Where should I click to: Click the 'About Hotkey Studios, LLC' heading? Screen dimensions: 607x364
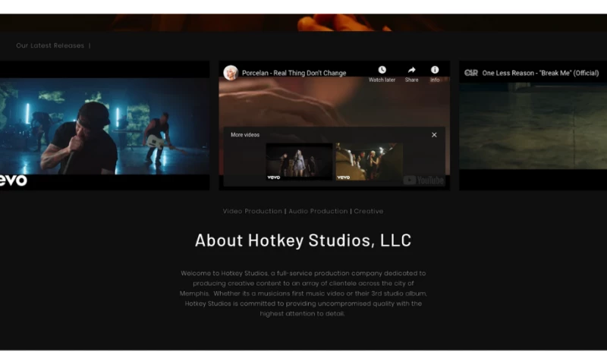(x=303, y=241)
